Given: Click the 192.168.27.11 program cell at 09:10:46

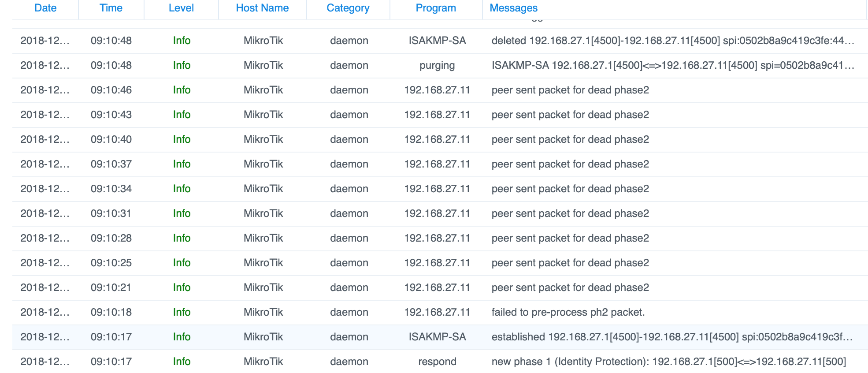Looking at the screenshot, I should pos(437,90).
